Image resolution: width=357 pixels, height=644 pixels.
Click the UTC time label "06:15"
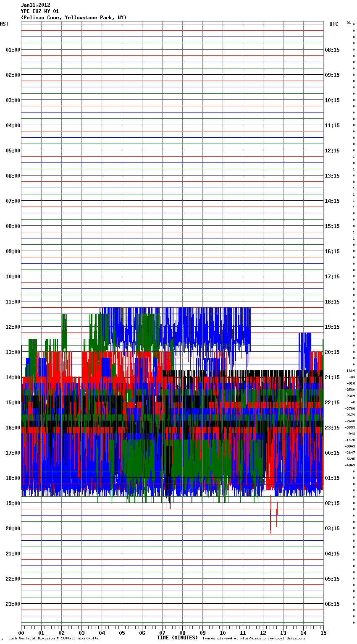point(332,604)
